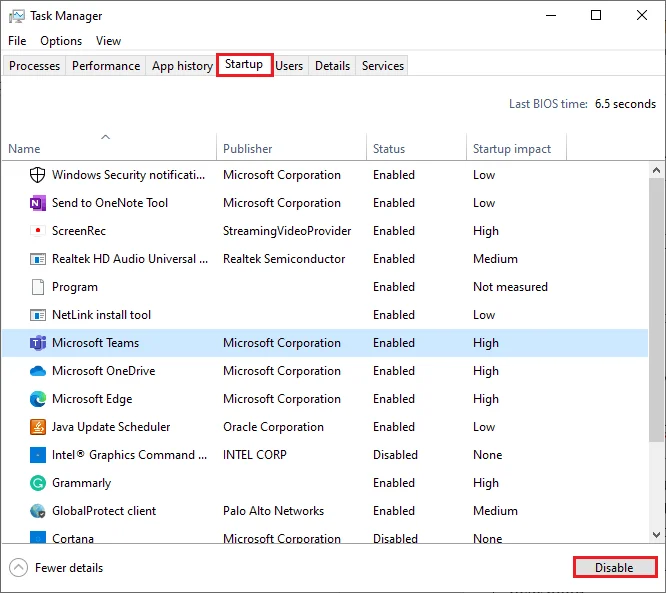Click the Not measured startup impact cell
666x593 pixels.
(x=510, y=287)
